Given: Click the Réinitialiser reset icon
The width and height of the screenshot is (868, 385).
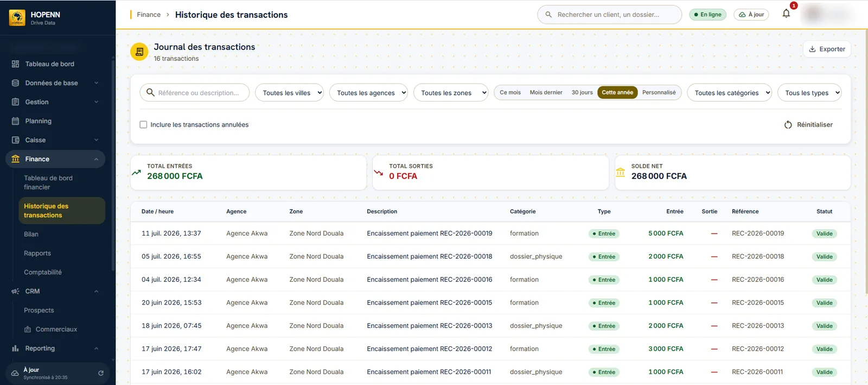Looking at the screenshot, I should (x=788, y=125).
